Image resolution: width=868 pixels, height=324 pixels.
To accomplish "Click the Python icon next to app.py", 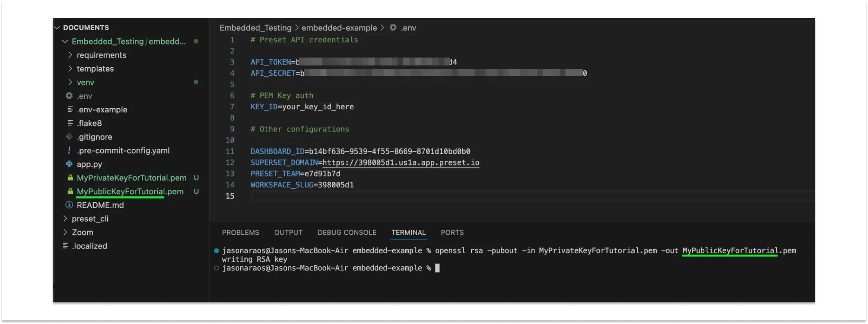I will (69, 164).
